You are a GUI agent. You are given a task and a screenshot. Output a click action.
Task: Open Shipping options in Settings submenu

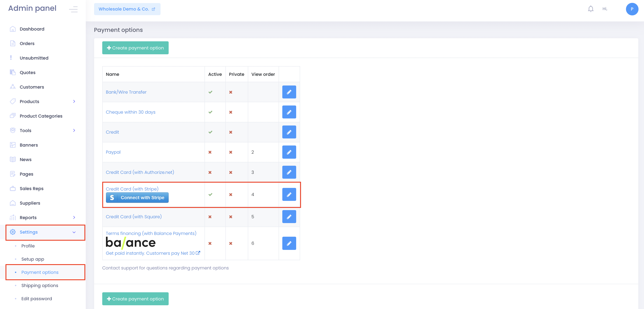(x=40, y=285)
